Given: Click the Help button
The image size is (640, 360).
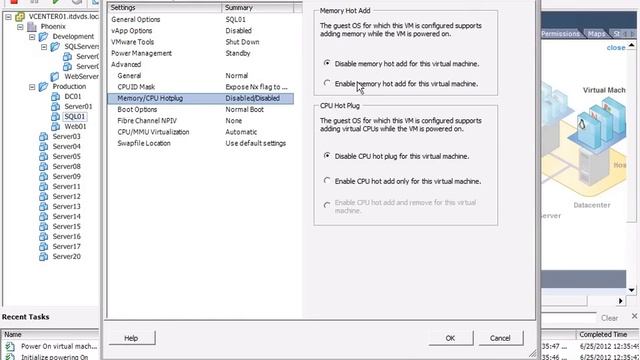Looking at the screenshot, I should [132, 338].
